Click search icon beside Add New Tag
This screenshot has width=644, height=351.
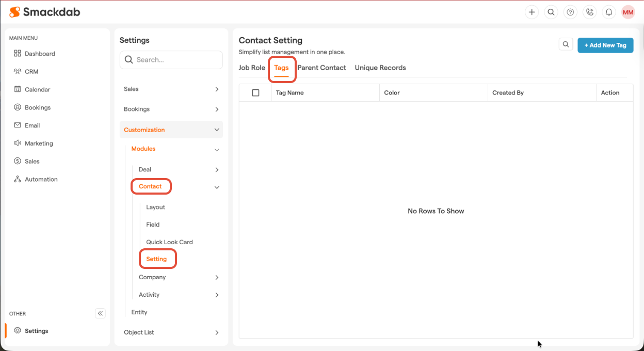coord(566,45)
